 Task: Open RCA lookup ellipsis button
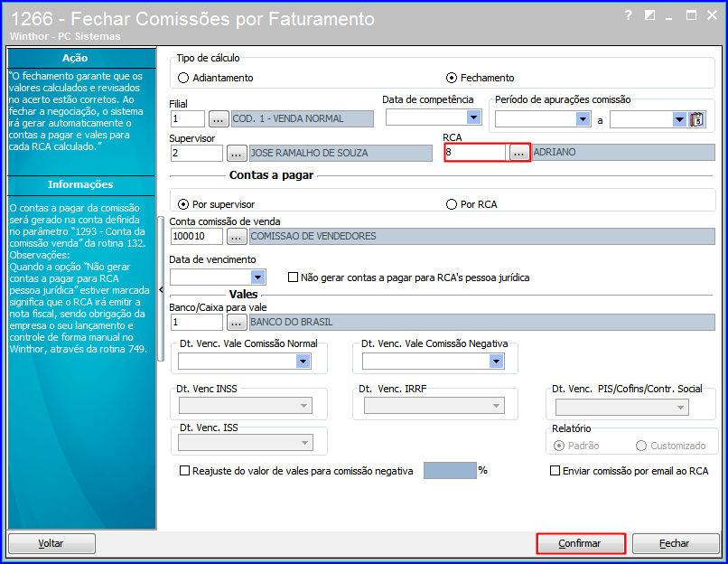click(519, 153)
